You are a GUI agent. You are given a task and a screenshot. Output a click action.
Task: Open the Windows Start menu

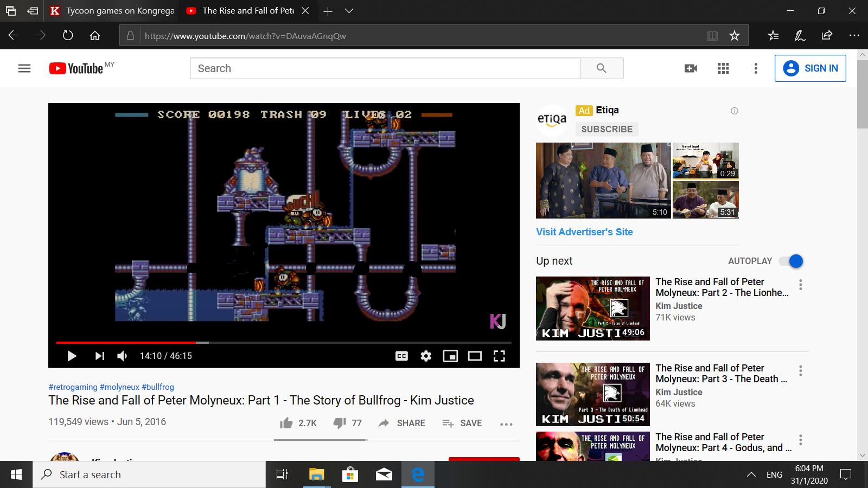click(x=16, y=474)
